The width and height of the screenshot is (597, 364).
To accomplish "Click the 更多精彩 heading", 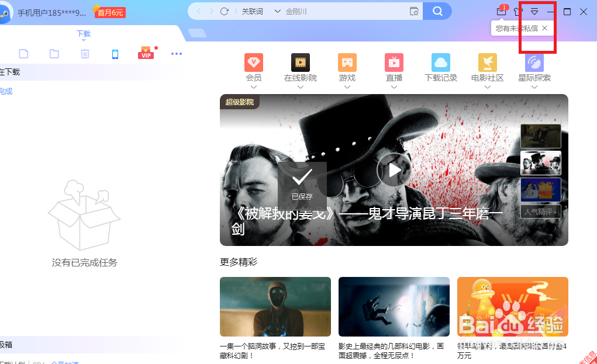I will (x=239, y=262).
